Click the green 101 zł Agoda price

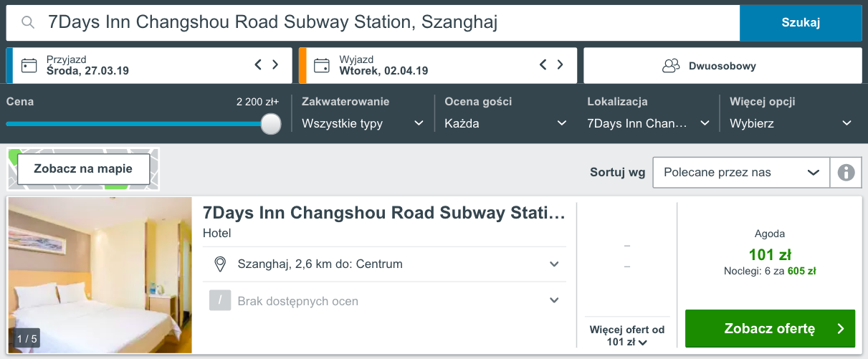(770, 254)
